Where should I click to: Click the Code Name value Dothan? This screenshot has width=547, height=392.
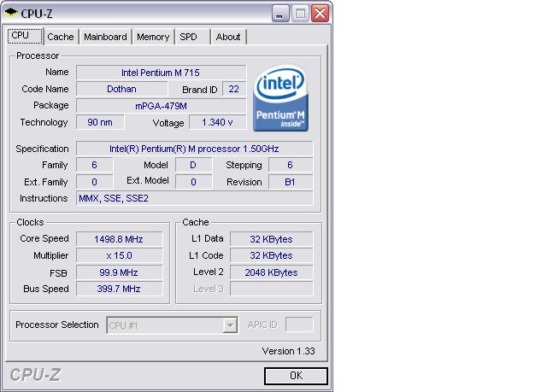121,89
